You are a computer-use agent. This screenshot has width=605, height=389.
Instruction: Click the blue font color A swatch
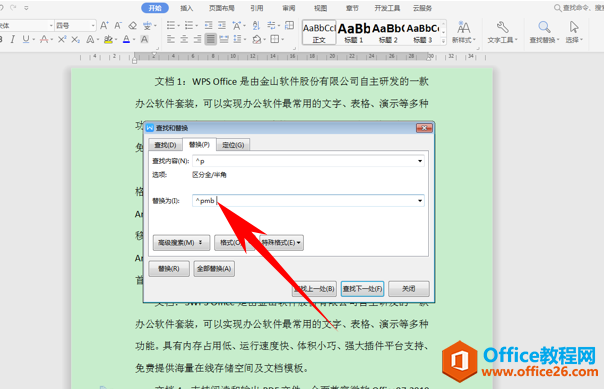[x=126, y=39]
